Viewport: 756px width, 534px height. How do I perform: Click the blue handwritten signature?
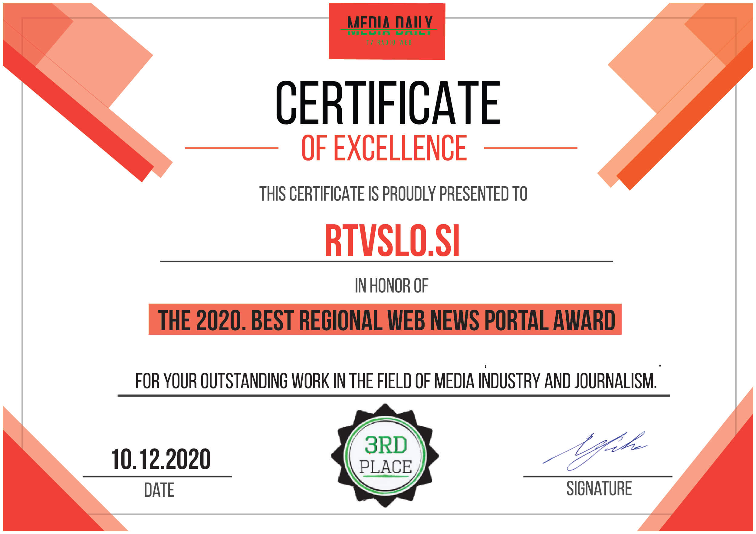pos(595,451)
